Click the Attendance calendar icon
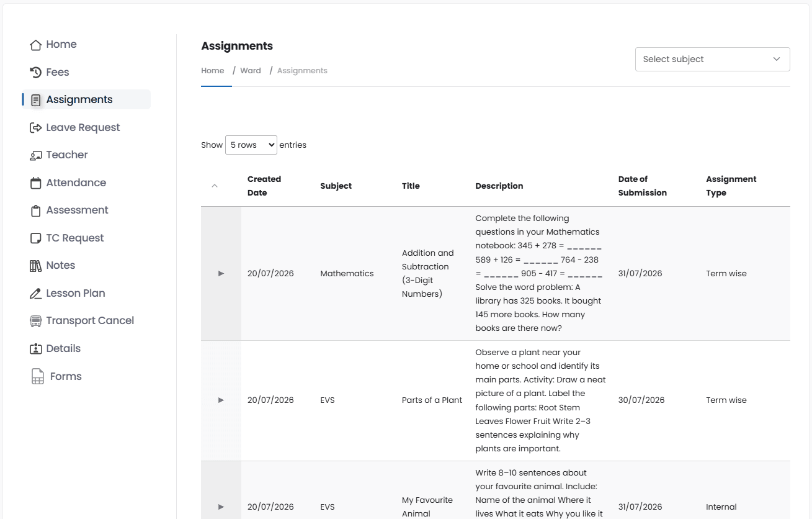The image size is (812, 519). point(36,183)
